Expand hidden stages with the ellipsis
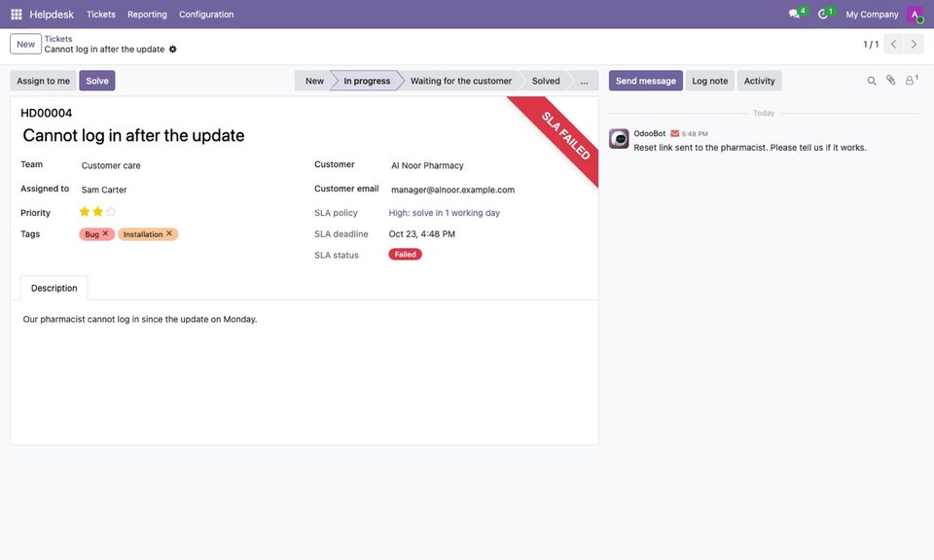 tap(584, 81)
